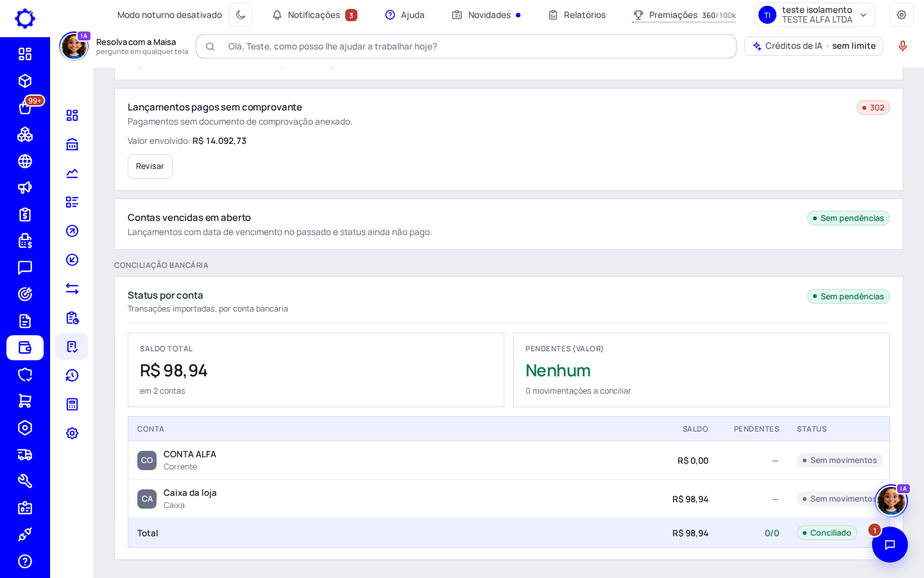Open the history clock icon in submenu
This screenshot has width=924, height=578.
pos(72,376)
